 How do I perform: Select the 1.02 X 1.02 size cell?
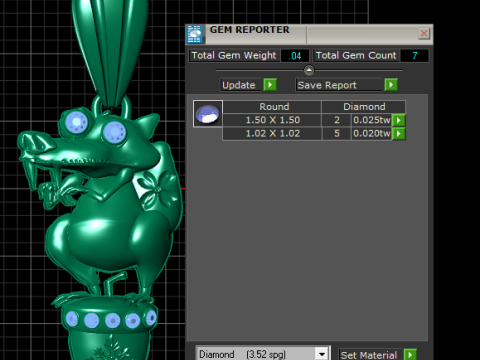pyautogui.click(x=272, y=134)
